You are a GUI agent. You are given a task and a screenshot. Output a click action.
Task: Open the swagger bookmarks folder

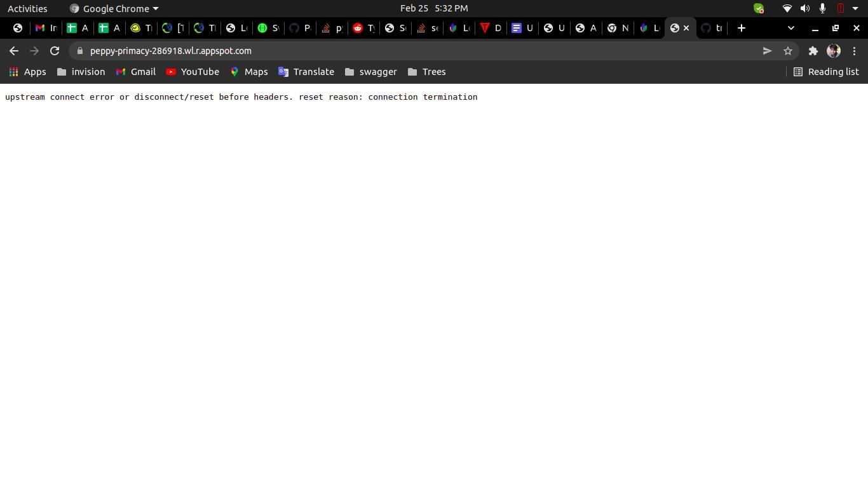(x=371, y=72)
